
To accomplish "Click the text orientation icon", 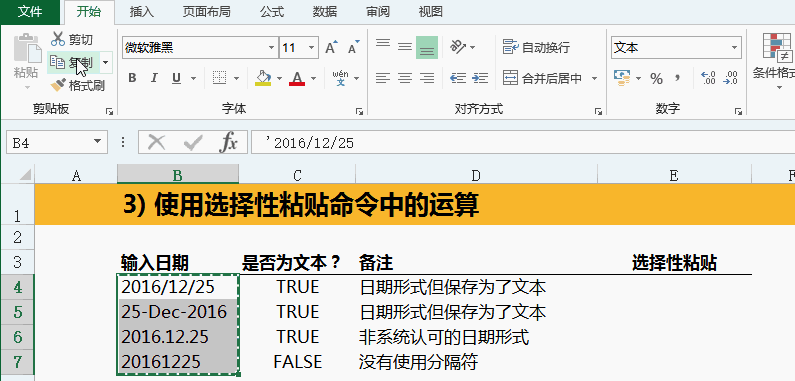I will click(x=458, y=48).
